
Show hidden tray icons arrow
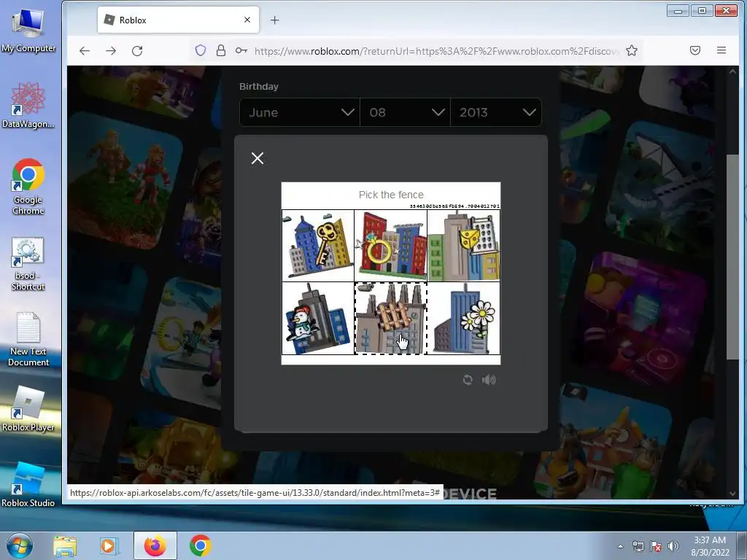(x=620, y=546)
